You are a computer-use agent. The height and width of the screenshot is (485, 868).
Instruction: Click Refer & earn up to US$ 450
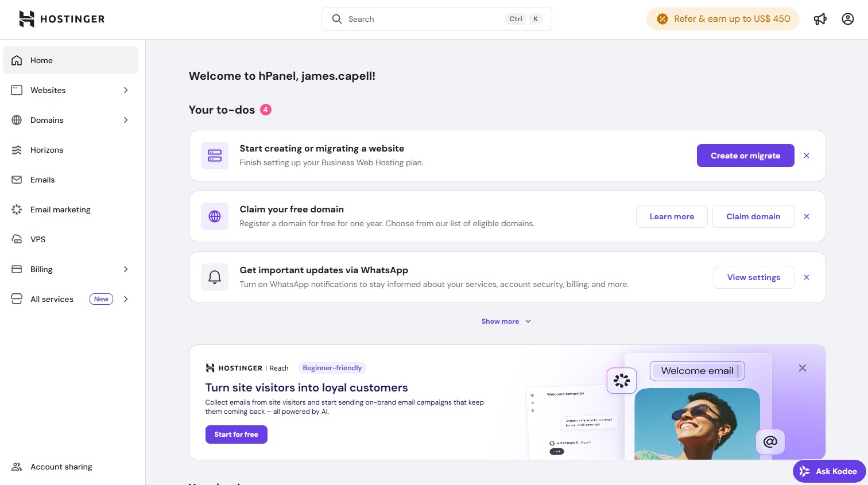(723, 19)
